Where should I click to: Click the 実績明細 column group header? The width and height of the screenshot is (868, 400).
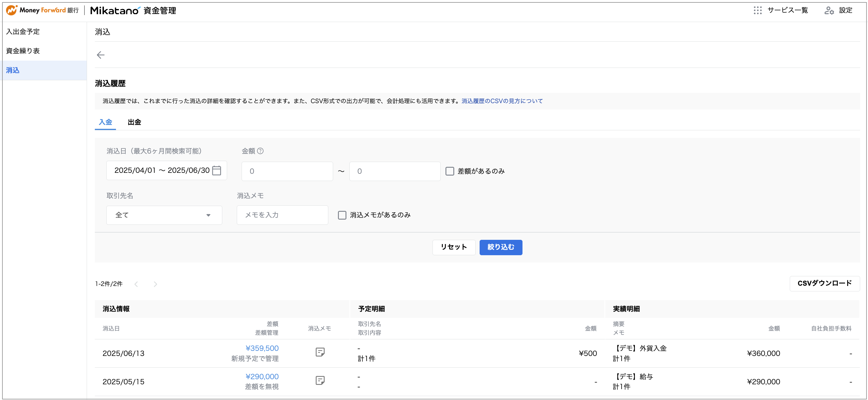(x=626, y=309)
